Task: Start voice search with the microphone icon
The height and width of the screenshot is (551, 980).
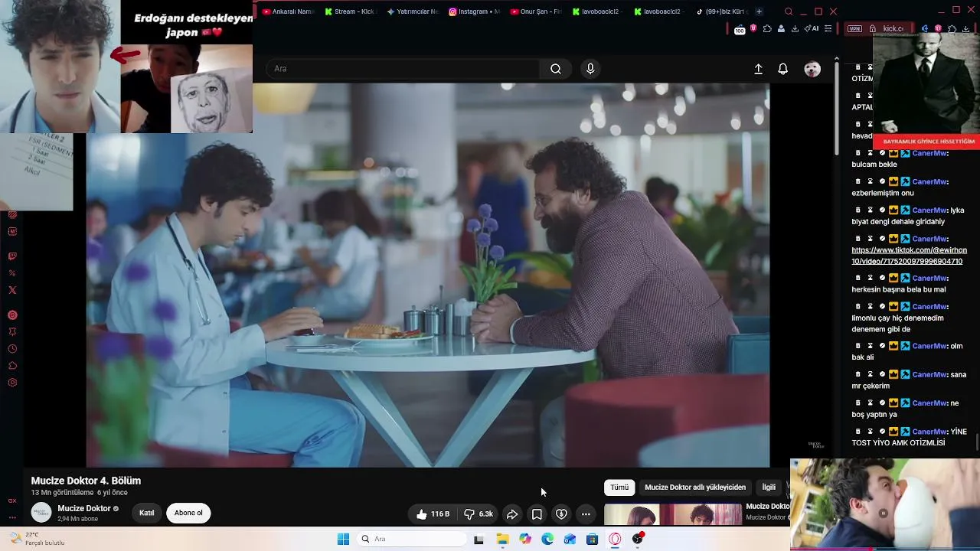Action: coord(590,69)
